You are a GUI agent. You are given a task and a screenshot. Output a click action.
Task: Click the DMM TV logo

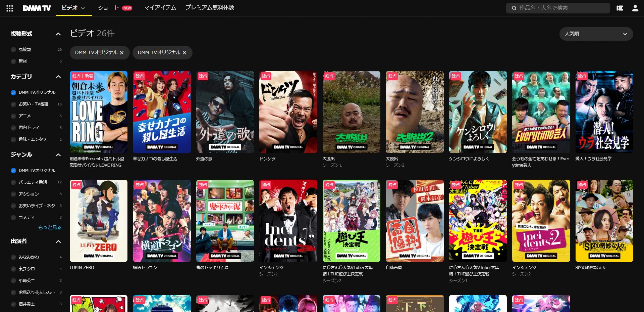(37, 8)
